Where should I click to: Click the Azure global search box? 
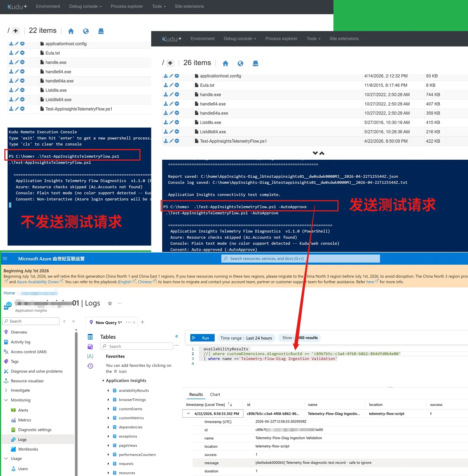click(x=301, y=259)
